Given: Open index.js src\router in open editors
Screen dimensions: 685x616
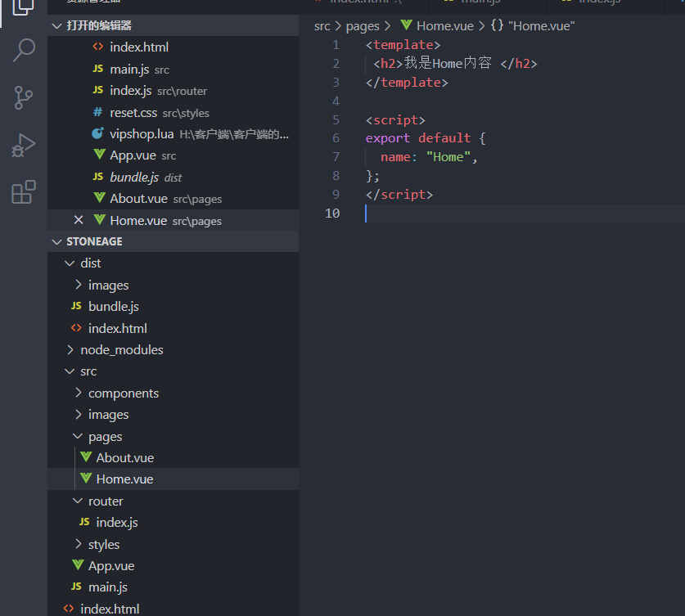Looking at the screenshot, I should pos(173,91).
